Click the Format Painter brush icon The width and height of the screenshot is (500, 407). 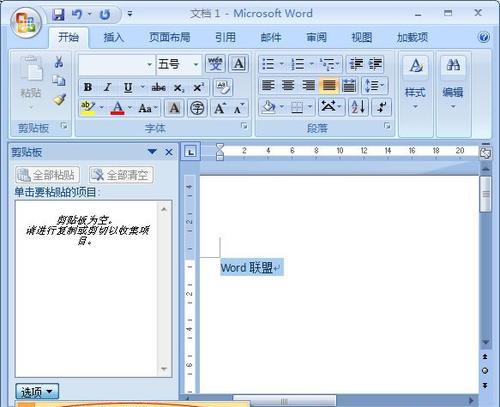click(60, 100)
